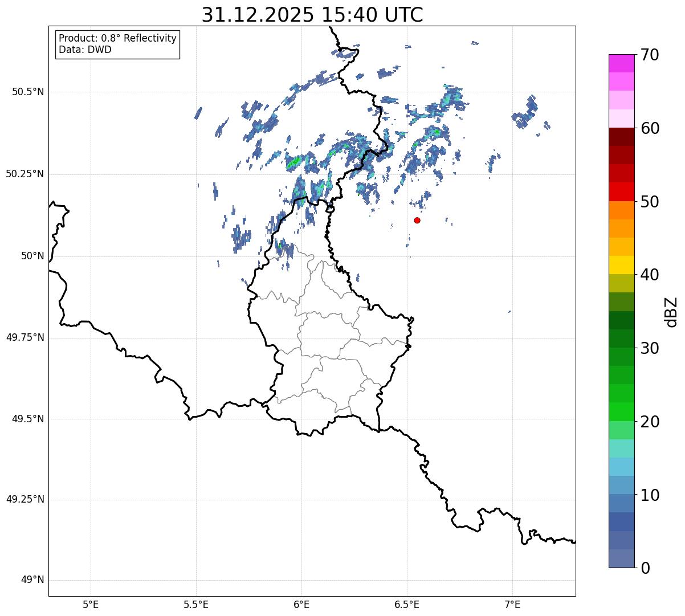Click the 50.25°N latitude label

(x=25, y=174)
